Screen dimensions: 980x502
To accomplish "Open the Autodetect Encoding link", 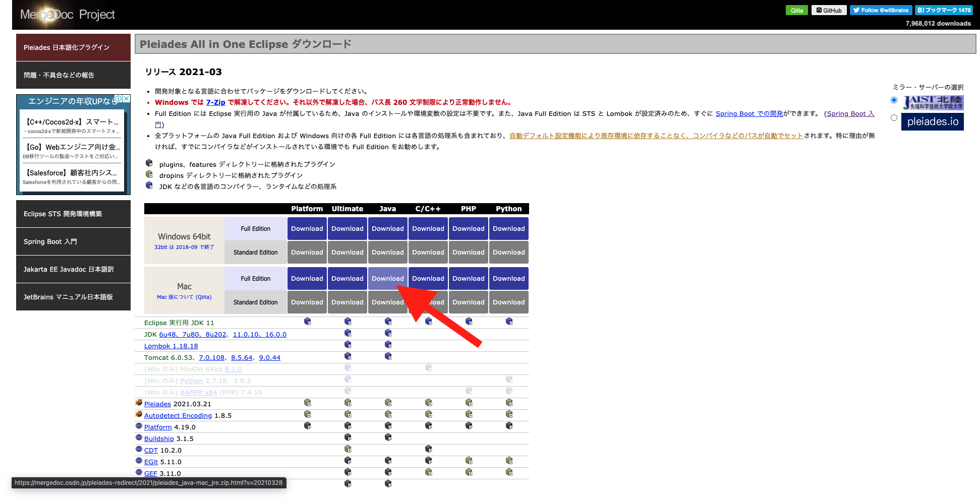I will pyautogui.click(x=178, y=415).
